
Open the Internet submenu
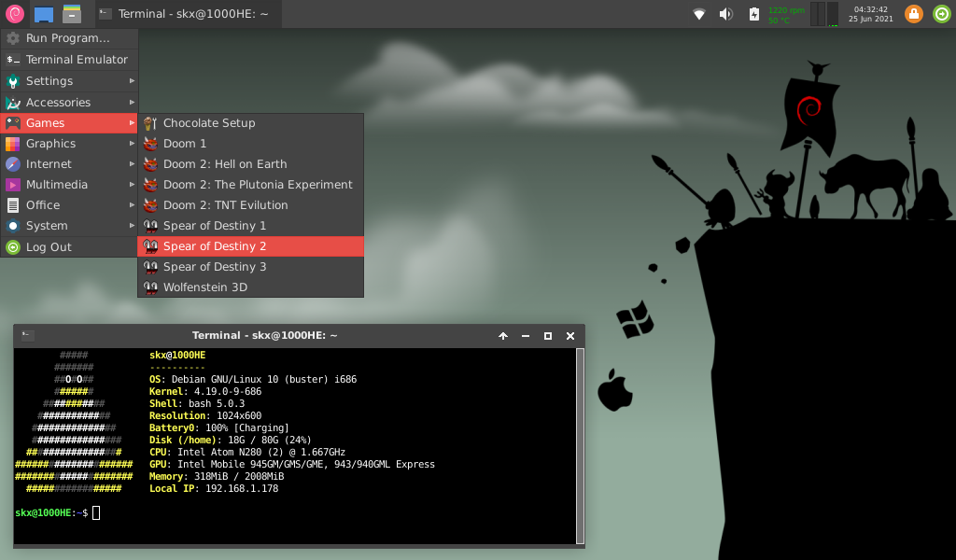tap(69, 164)
